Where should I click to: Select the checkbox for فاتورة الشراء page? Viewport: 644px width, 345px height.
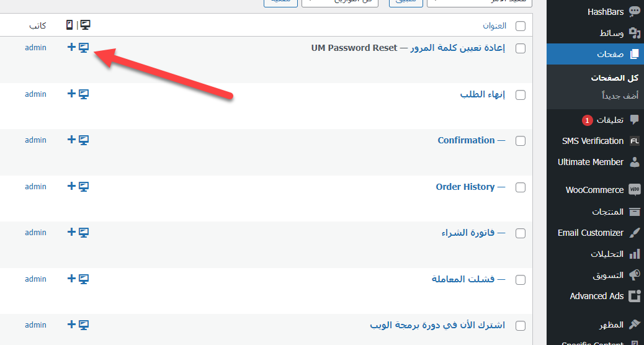pyautogui.click(x=520, y=233)
